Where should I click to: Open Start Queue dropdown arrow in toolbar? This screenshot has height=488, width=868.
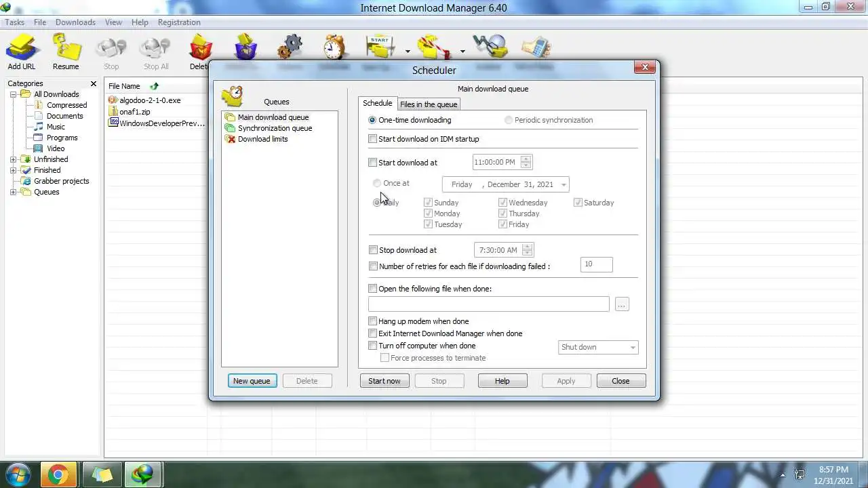tap(408, 52)
